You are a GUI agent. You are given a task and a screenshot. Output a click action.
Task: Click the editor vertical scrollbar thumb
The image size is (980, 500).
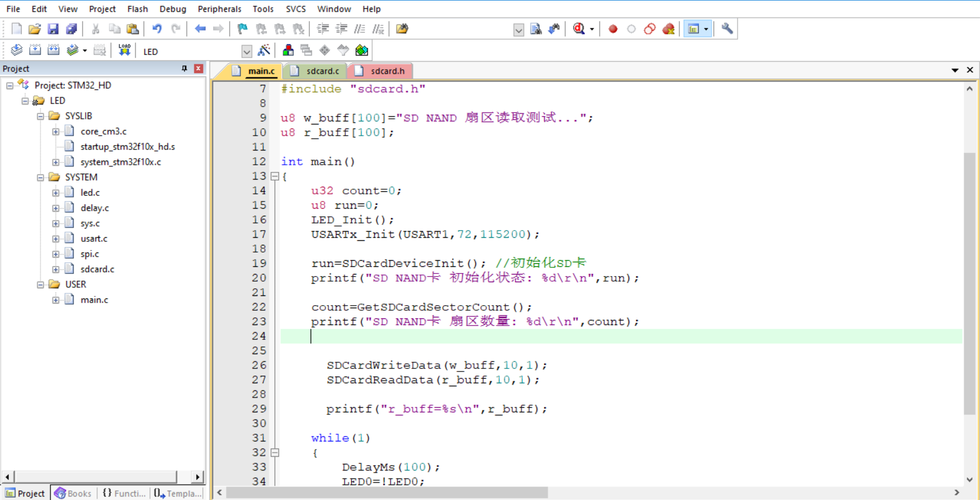[x=969, y=284]
